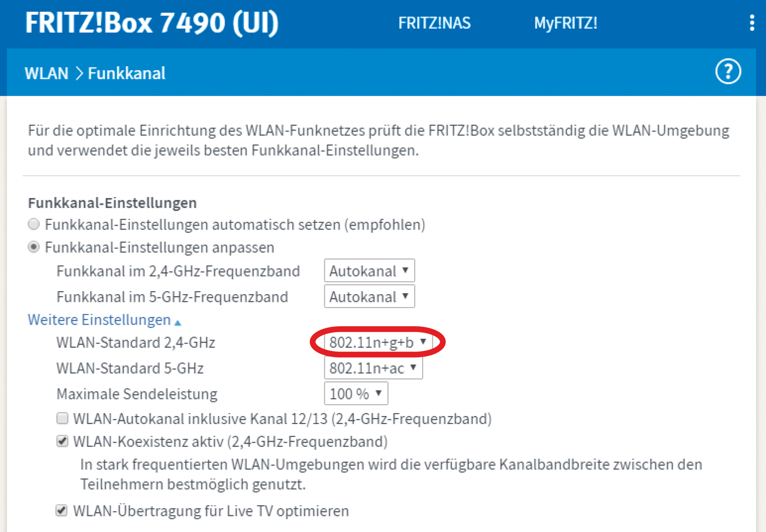Open Maximale Sendeleistung dropdown
This screenshot has height=532, width=766.
coord(356,394)
